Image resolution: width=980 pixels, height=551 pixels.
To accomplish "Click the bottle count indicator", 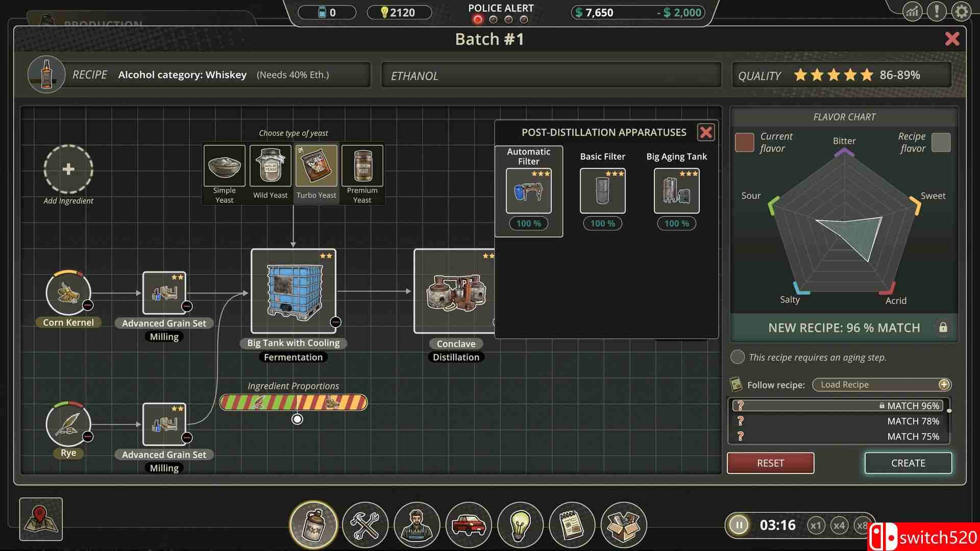I will coord(327,12).
